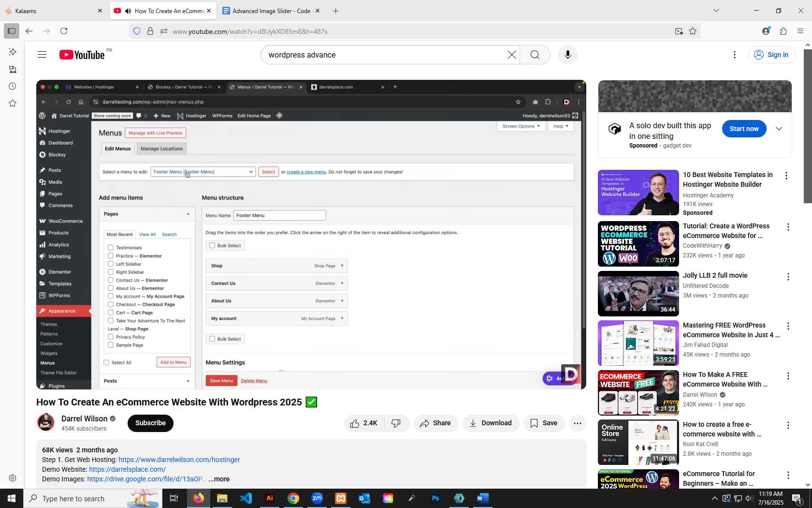812x508 pixels.
Task: Open the WooCommerce admin menu item
Action: [x=65, y=221]
